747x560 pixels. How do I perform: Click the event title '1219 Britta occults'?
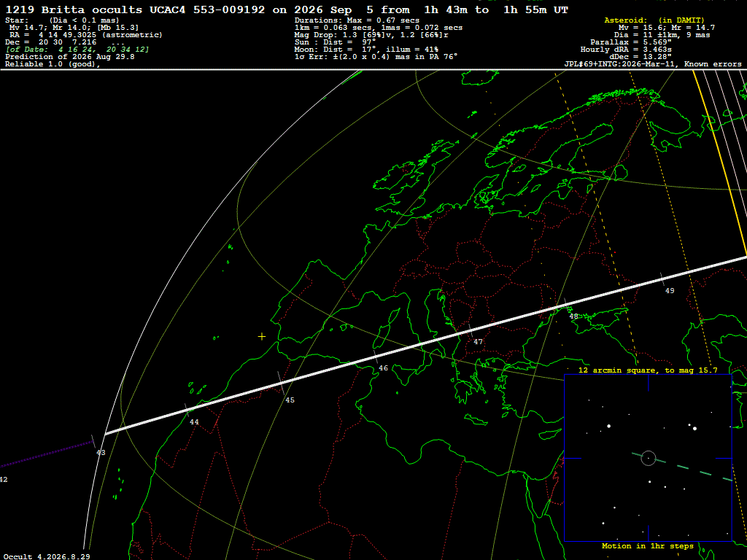(74, 10)
